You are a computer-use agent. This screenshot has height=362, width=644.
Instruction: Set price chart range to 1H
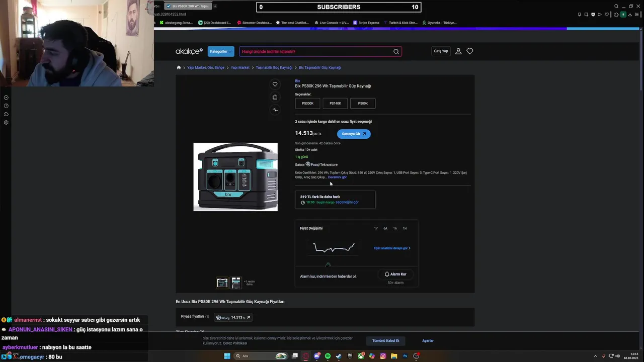click(x=405, y=228)
